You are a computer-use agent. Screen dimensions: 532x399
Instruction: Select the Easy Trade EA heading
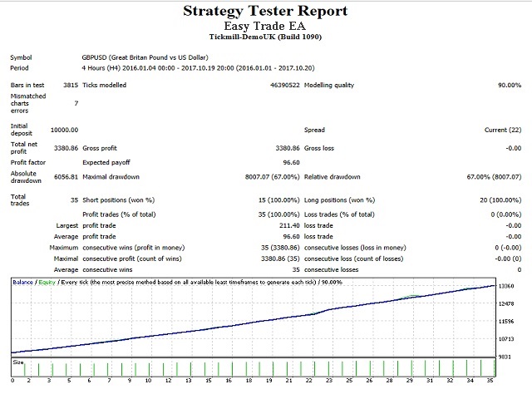[x=264, y=26]
